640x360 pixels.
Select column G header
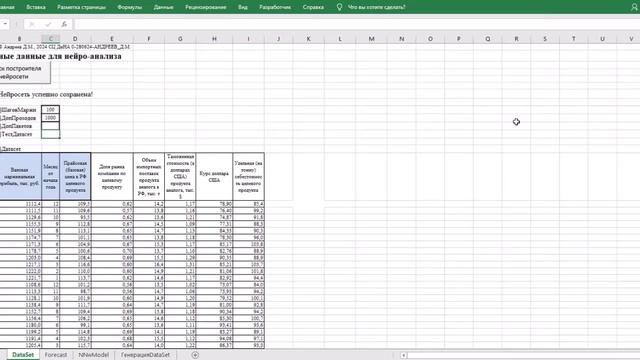click(x=180, y=39)
